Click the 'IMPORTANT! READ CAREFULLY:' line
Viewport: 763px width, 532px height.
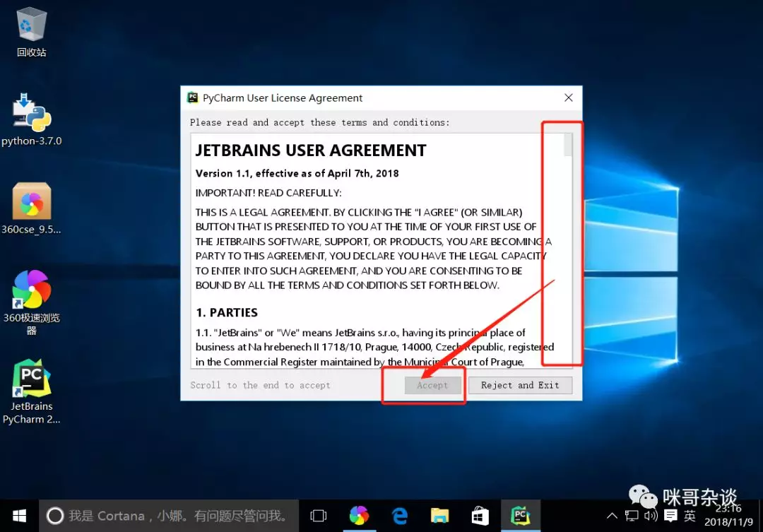point(268,194)
